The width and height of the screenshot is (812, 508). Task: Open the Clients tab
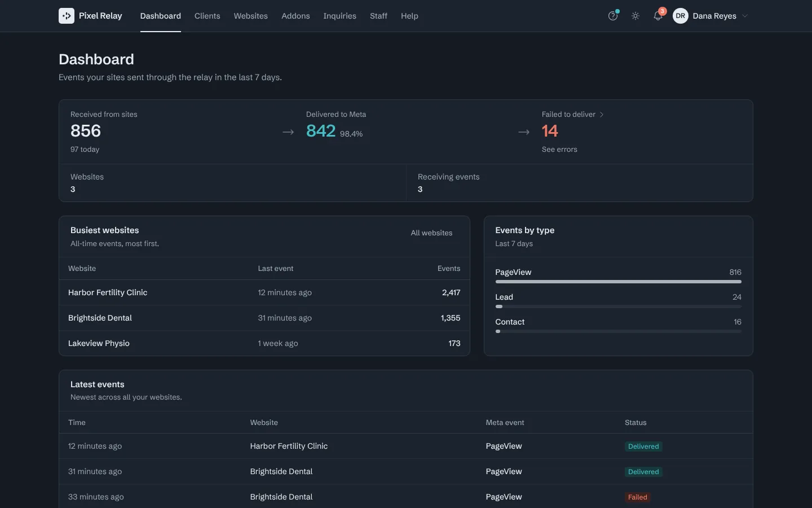[x=208, y=16]
